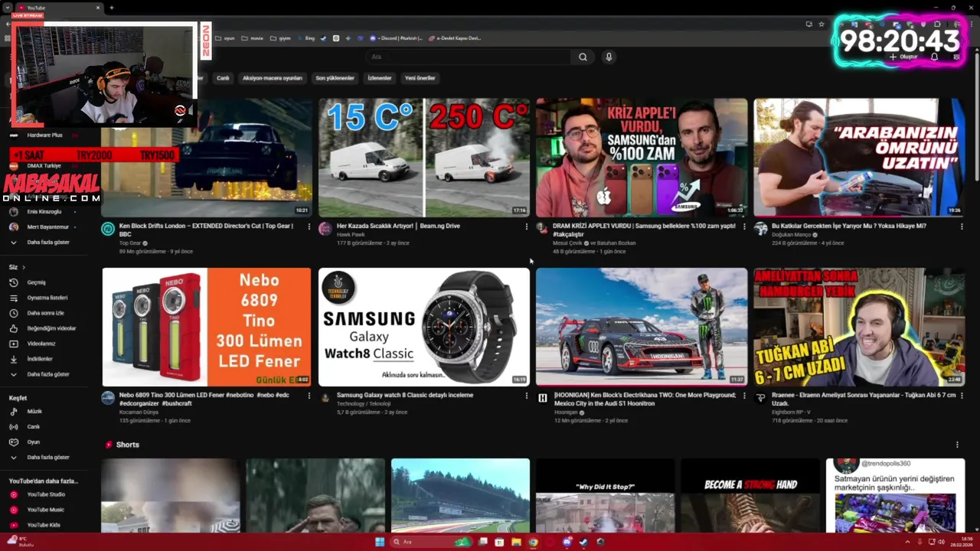Open Steam from the taskbar
Image resolution: width=980 pixels, height=551 pixels.
tap(583, 542)
